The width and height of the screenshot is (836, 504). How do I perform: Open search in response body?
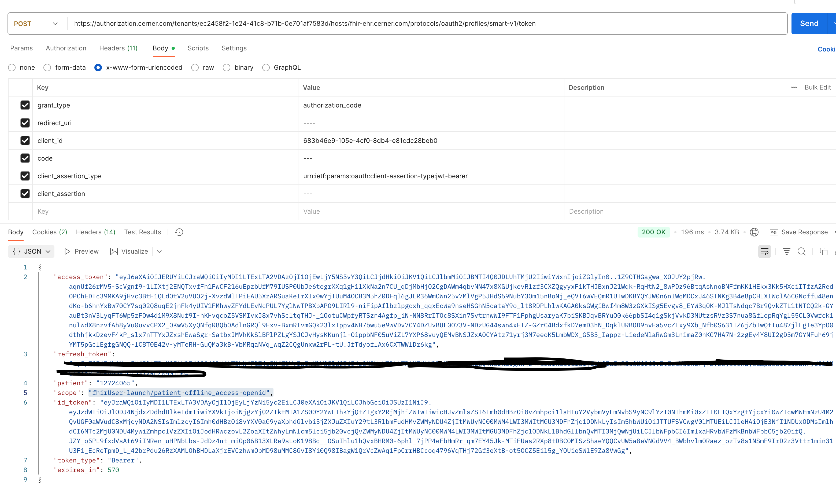point(801,251)
